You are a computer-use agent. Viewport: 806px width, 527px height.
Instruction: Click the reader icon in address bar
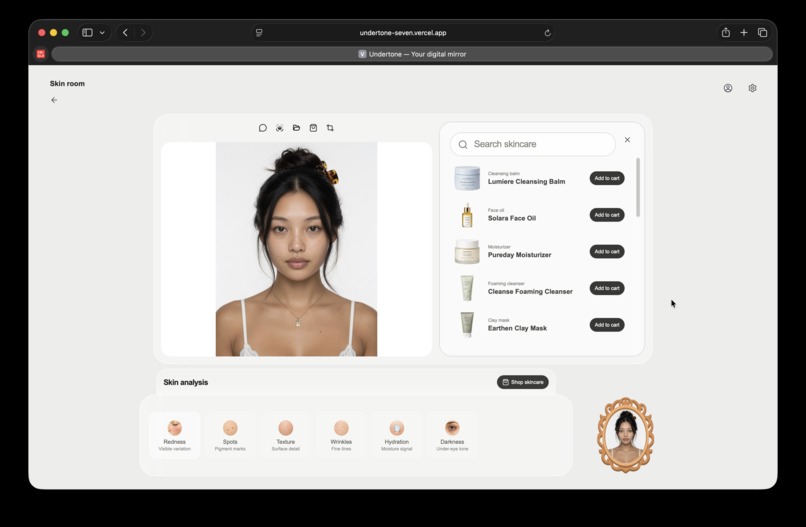pos(259,32)
